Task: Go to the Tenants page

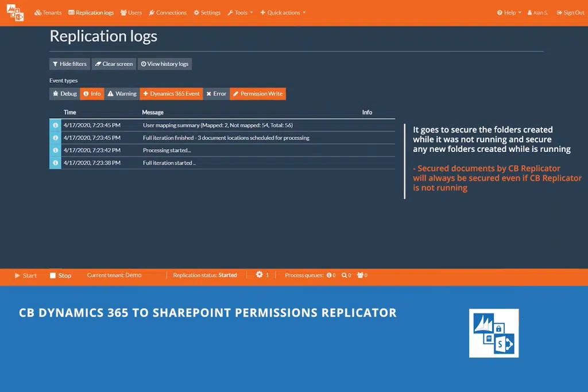Action: (48, 13)
